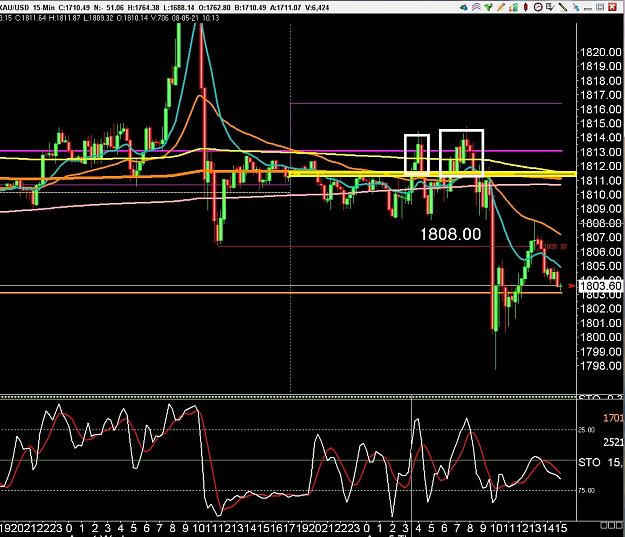This screenshot has width=625, height=537.
Task: Click the green funnel filter icon
Action: coord(488,7)
